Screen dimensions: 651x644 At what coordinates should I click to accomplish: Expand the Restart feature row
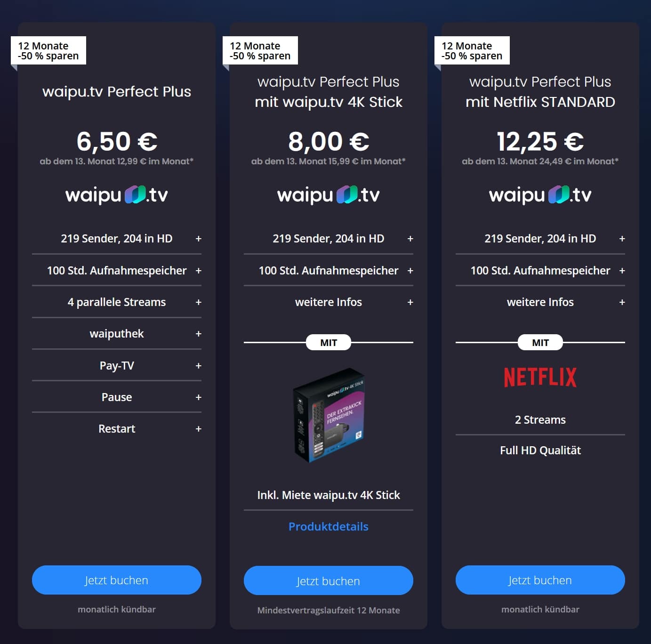point(117,429)
